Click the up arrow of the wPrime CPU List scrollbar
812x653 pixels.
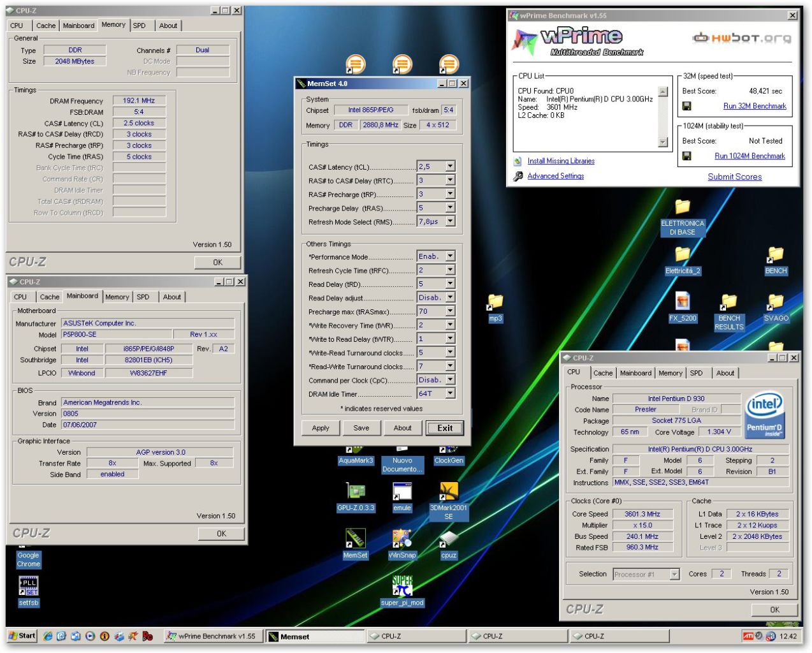pos(663,91)
